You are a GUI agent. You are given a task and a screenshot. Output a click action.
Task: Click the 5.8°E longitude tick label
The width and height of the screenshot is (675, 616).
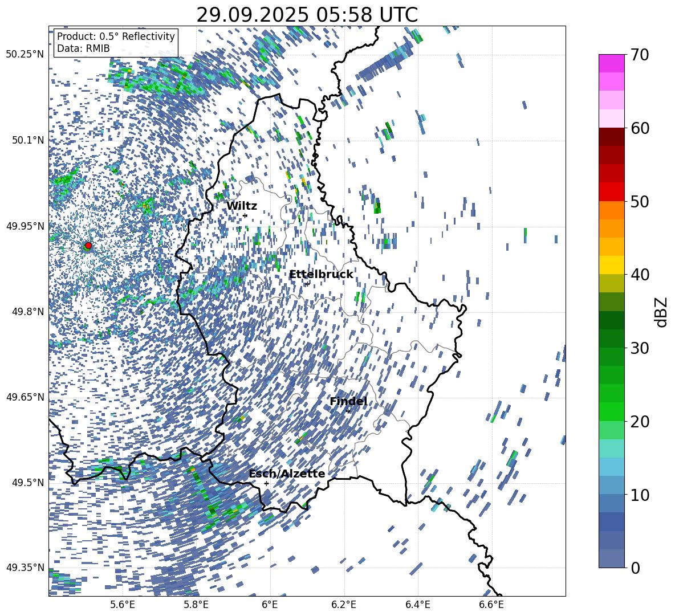pyautogui.click(x=196, y=605)
